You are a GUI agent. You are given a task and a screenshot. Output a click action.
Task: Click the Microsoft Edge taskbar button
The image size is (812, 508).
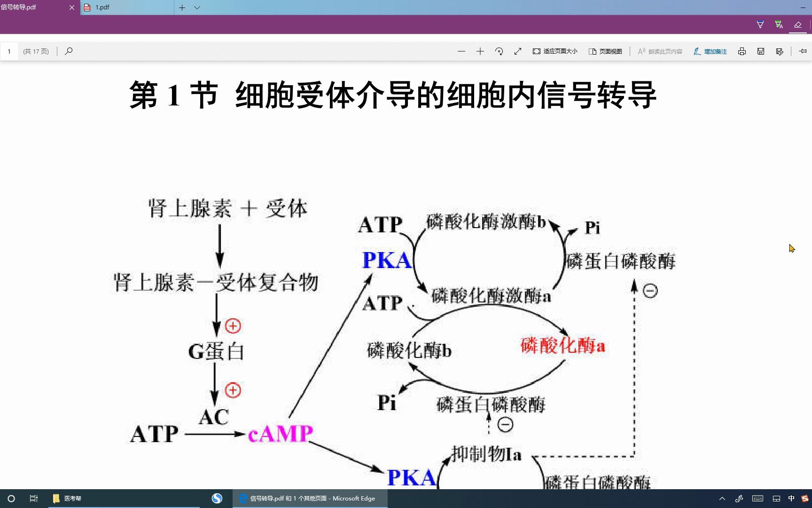coord(310,499)
